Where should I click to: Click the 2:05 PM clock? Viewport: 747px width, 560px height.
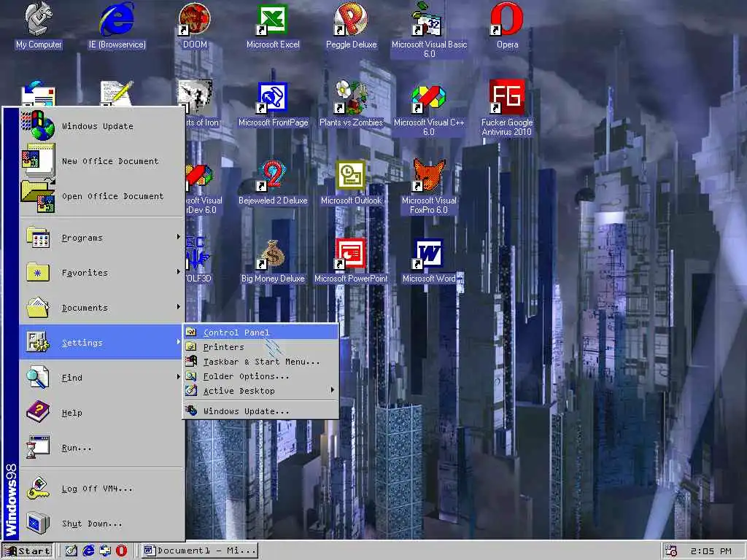711,551
